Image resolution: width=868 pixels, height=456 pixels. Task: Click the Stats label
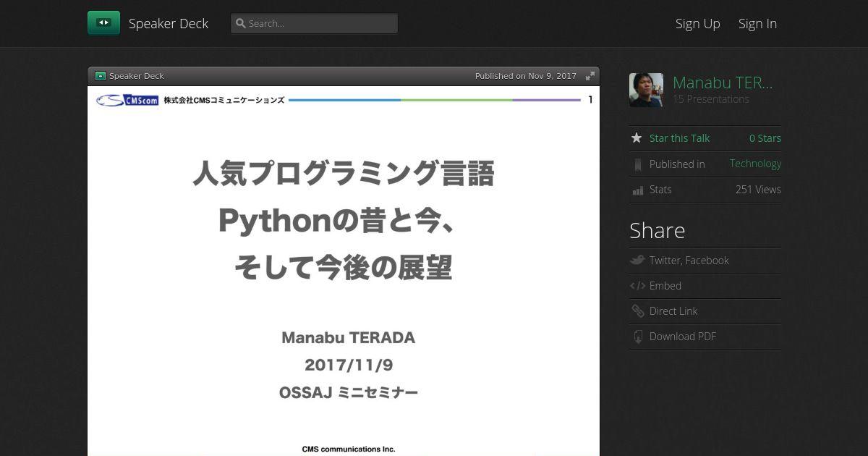[x=660, y=190]
